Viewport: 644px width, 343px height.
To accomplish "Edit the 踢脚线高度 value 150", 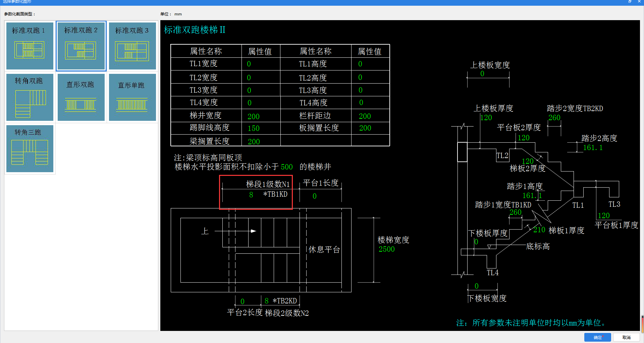I will (x=254, y=128).
